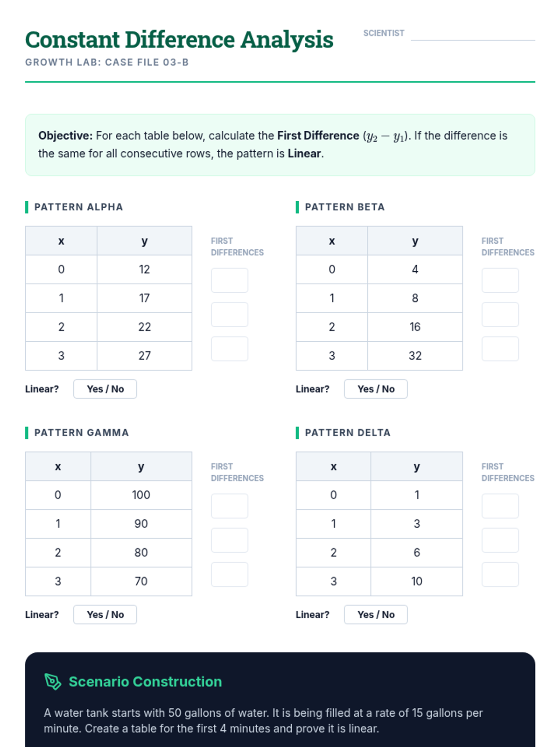Screen dimensions: 560x747
Task: Click the Scenario Construction heading
Action: (x=145, y=682)
